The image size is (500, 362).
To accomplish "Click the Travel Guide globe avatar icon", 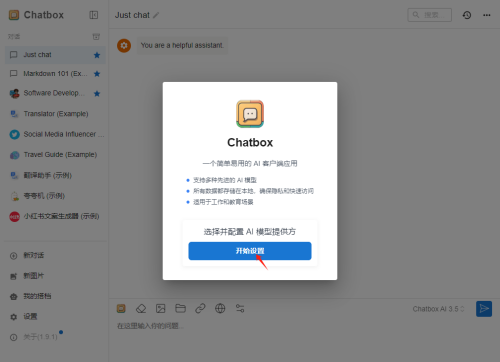I will click(x=14, y=155).
